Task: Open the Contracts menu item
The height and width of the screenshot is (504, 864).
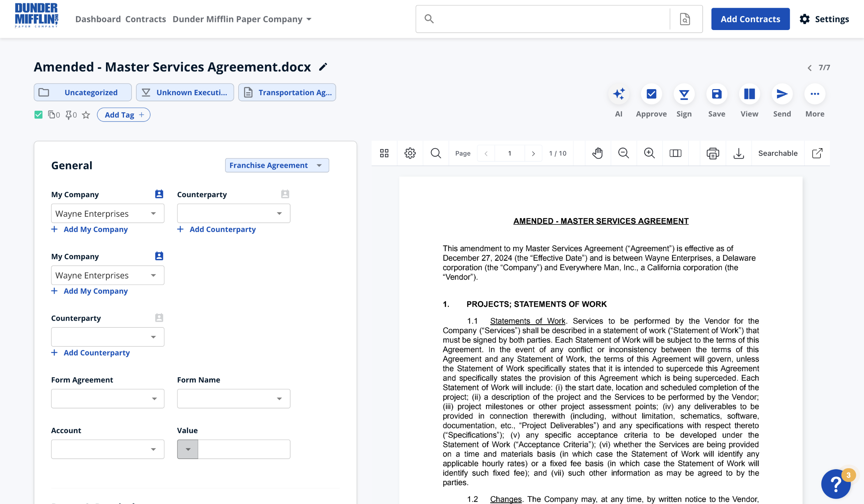Action: click(145, 19)
